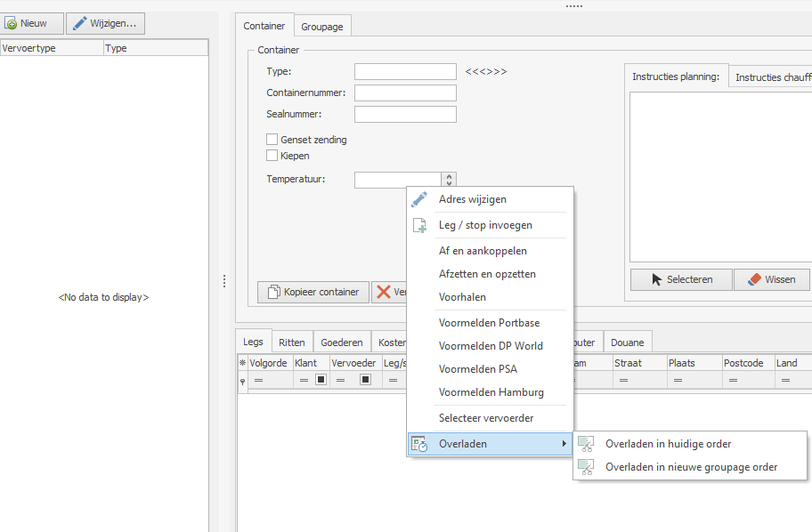The height and width of the screenshot is (532, 812).
Task: Click the Kopieer container button
Action: 313,292
